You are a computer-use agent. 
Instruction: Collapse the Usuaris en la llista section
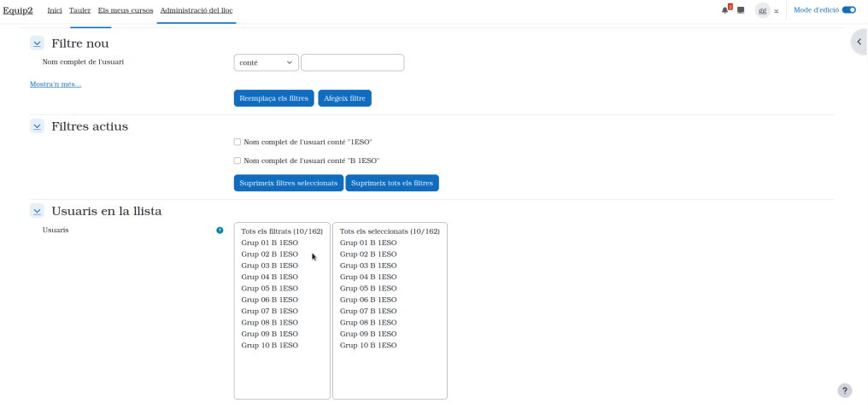coord(37,211)
